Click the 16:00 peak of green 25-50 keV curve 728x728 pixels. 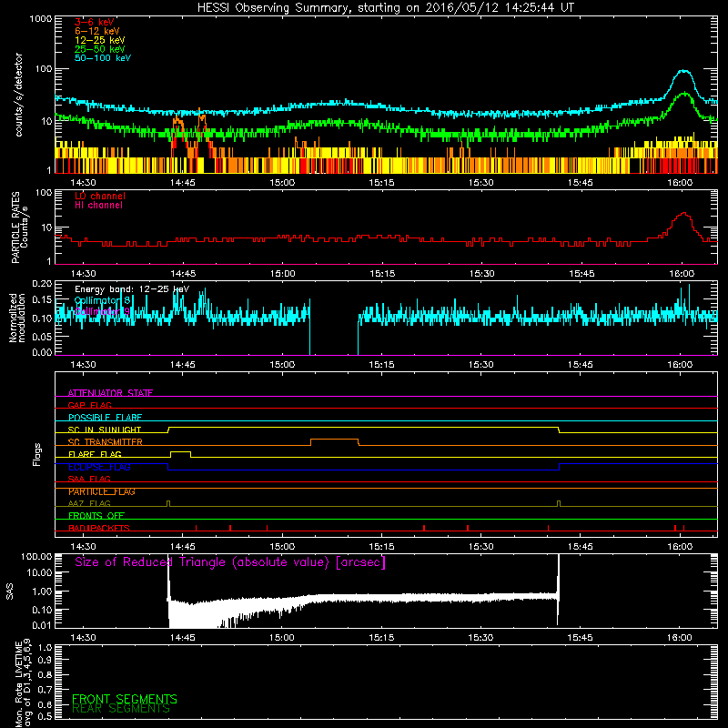tap(684, 94)
